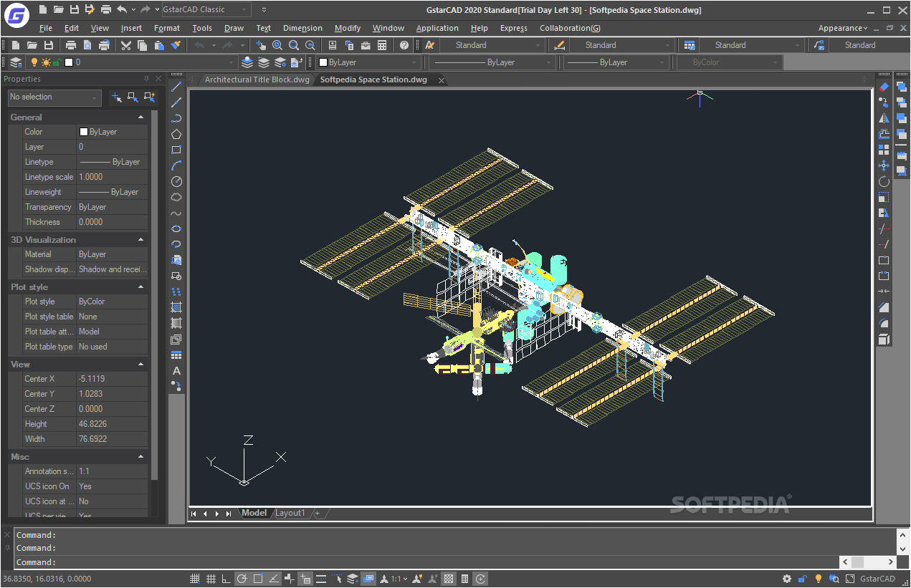Toggle Lineweight display in status bar

[x=321, y=579]
